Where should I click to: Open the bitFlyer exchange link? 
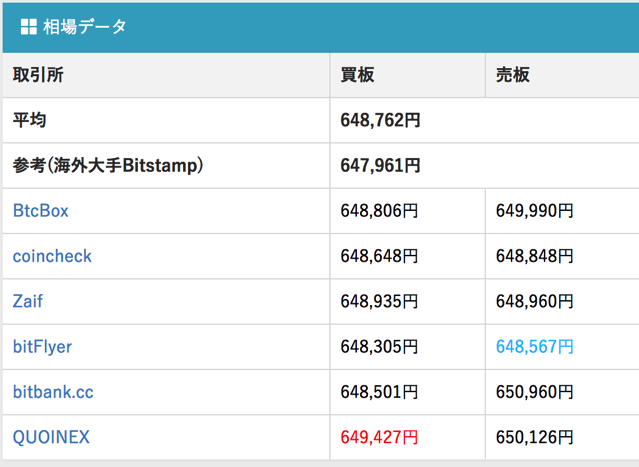pyautogui.click(x=42, y=347)
